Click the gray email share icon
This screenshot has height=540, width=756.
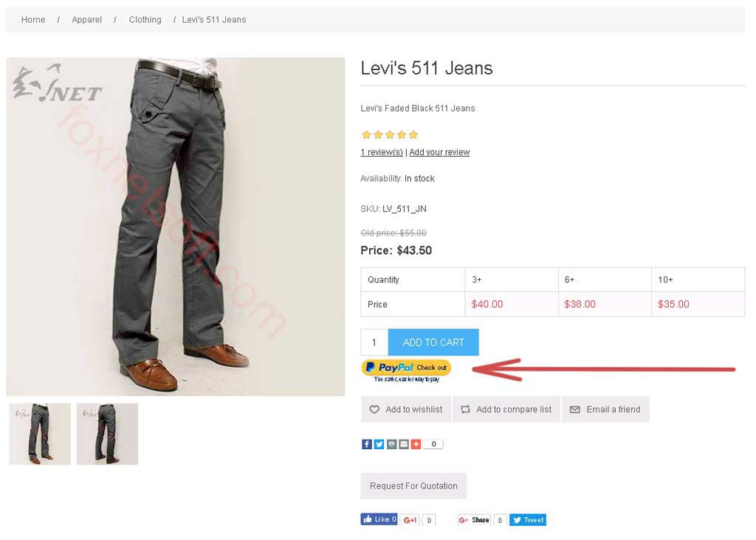pyautogui.click(x=403, y=444)
